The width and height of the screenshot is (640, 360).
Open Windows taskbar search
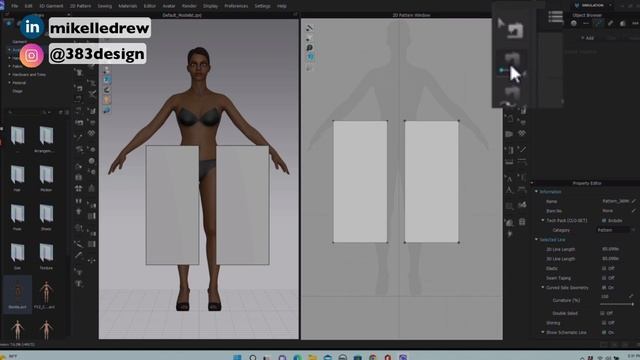coord(253,358)
